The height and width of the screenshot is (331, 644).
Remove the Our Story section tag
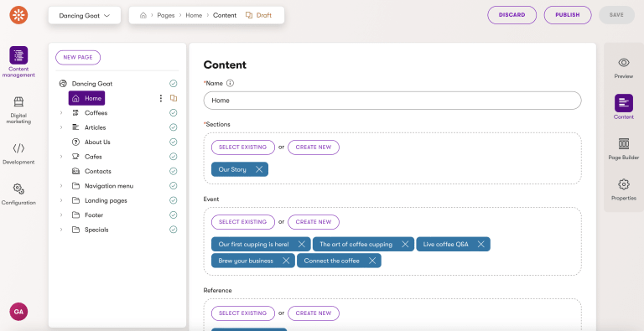point(259,169)
